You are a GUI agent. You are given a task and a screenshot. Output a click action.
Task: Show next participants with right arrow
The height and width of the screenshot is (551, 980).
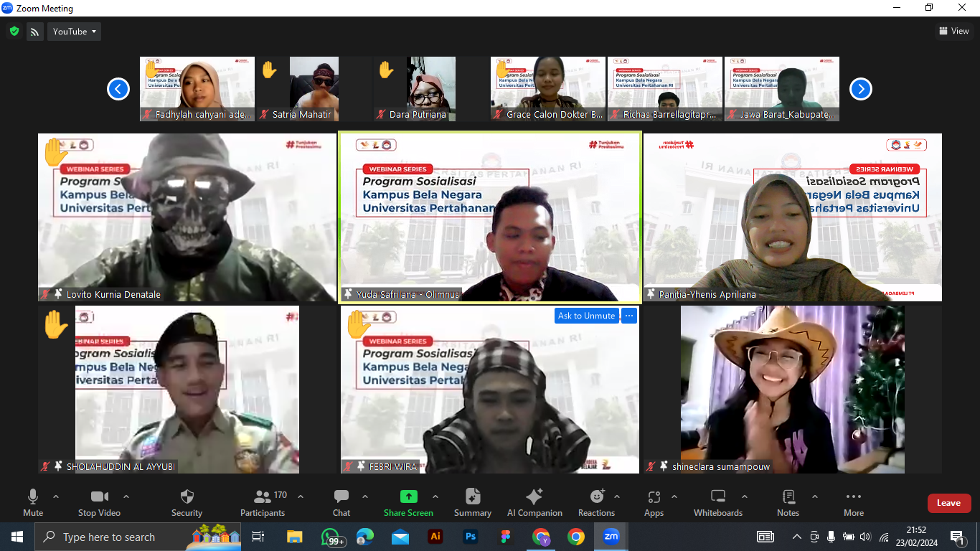click(860, 89)
